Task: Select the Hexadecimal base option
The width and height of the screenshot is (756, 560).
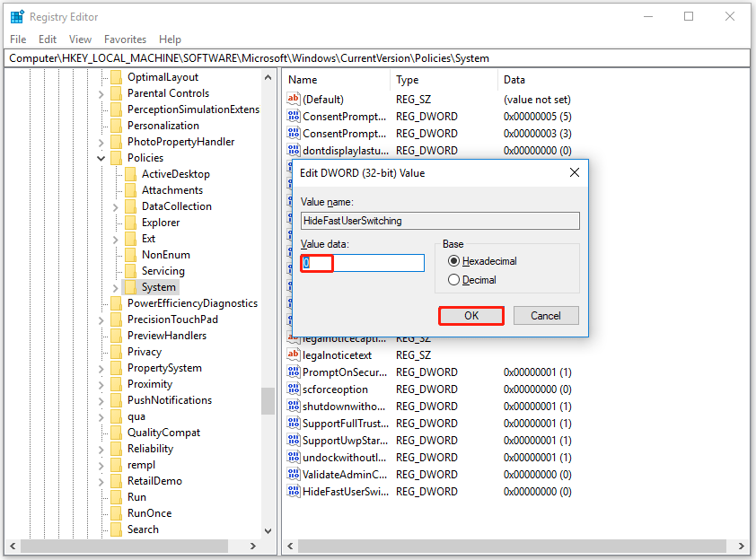Action: point(482,261)
